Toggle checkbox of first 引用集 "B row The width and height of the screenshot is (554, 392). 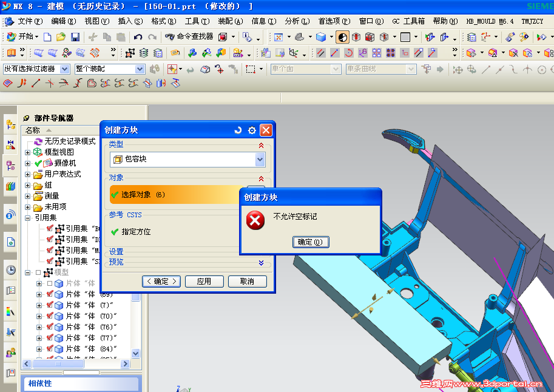[50, 228]
